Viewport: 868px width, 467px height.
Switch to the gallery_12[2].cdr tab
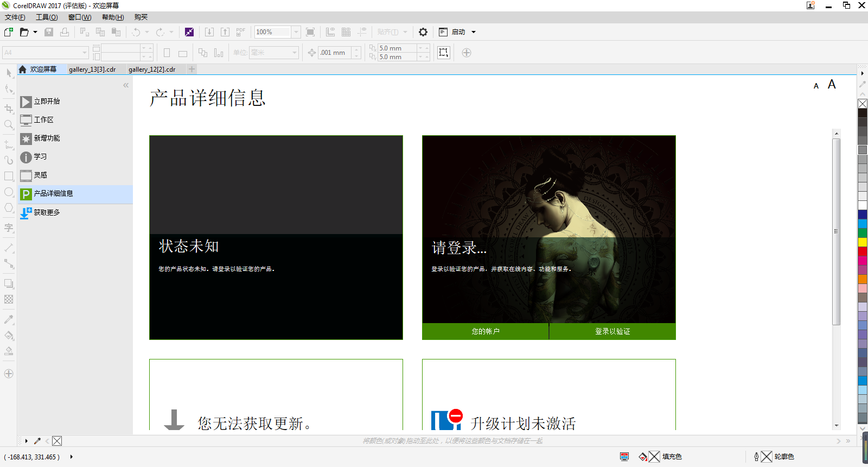click(152, 69)
